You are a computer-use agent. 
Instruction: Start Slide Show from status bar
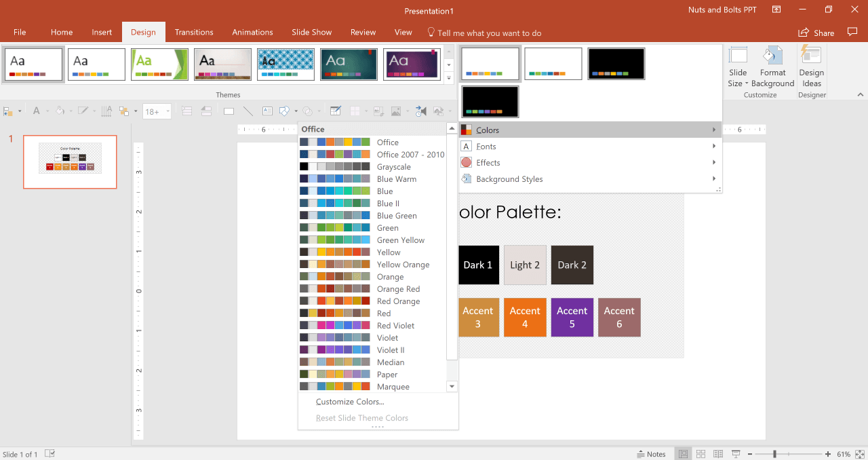pos(736,454)
